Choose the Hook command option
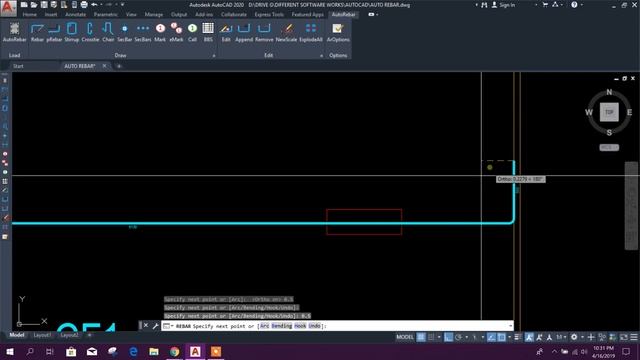This screenshot has height=360, width=640. pyautogui.click(x=300, y=326)
